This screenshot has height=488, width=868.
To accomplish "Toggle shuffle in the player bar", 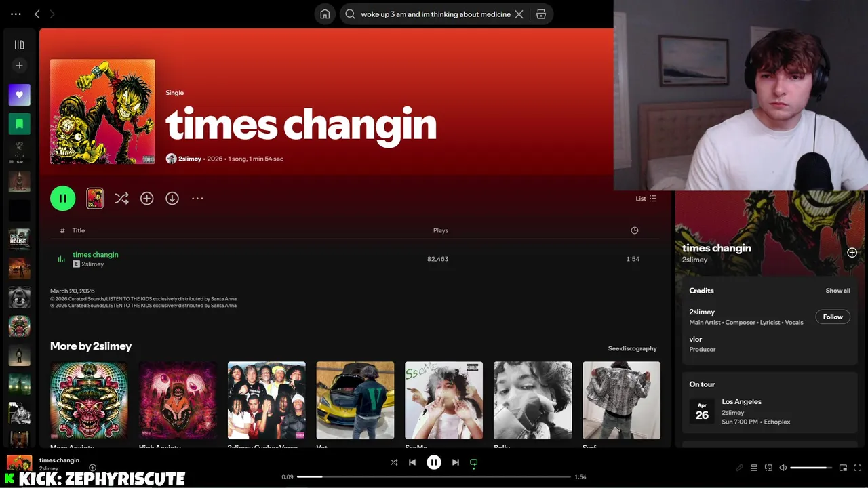I will [x=394, y=462].
